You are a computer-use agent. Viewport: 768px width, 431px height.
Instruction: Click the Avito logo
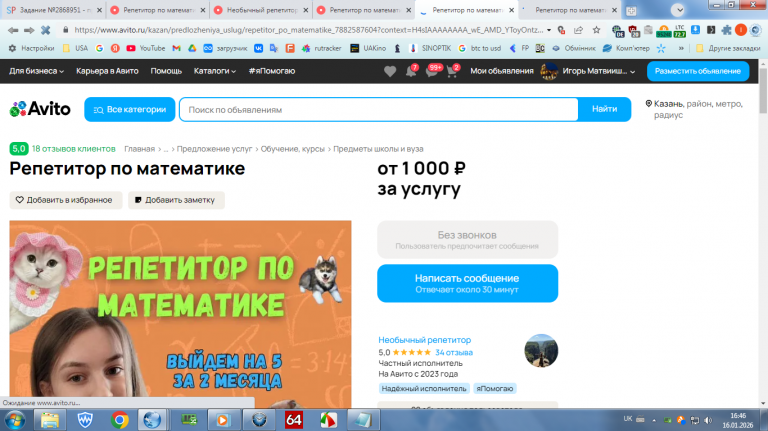point(40,109)
